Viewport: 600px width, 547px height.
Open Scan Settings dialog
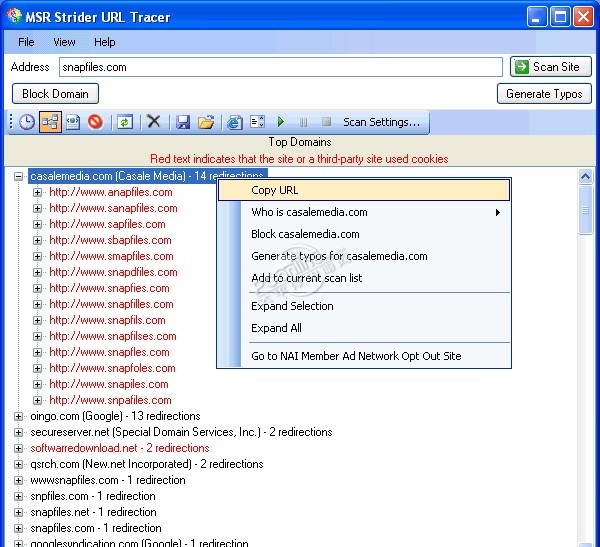pos(381,122)
